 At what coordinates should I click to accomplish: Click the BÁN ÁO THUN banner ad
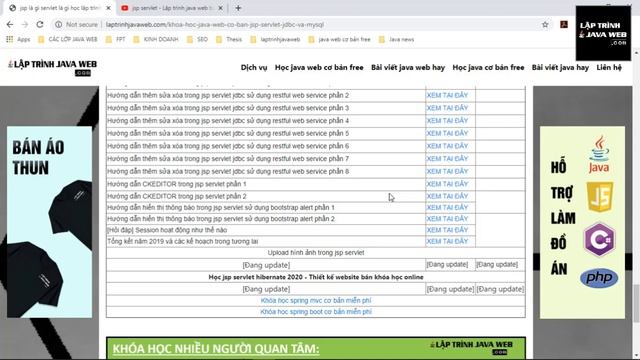49,222
